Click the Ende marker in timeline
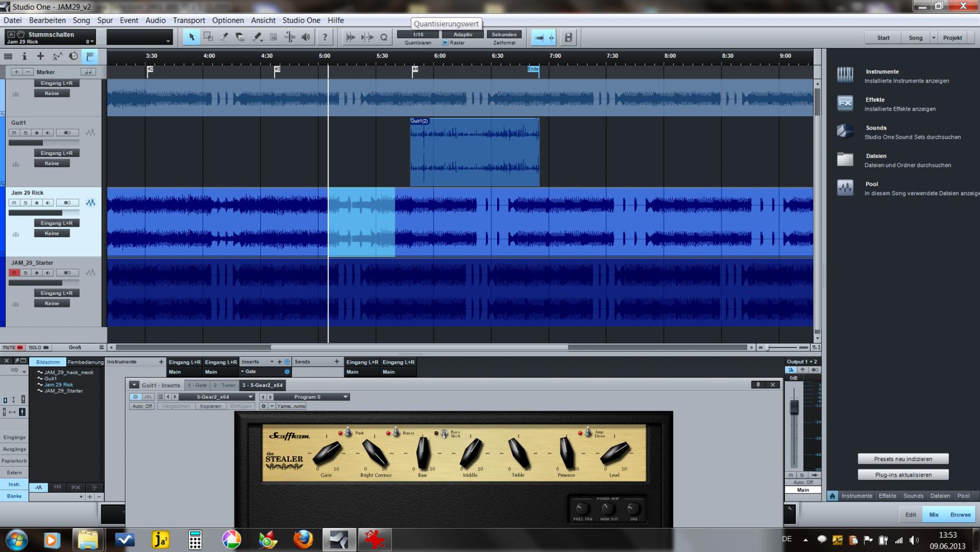Screen dimensions: 980x552 (533, 69)
